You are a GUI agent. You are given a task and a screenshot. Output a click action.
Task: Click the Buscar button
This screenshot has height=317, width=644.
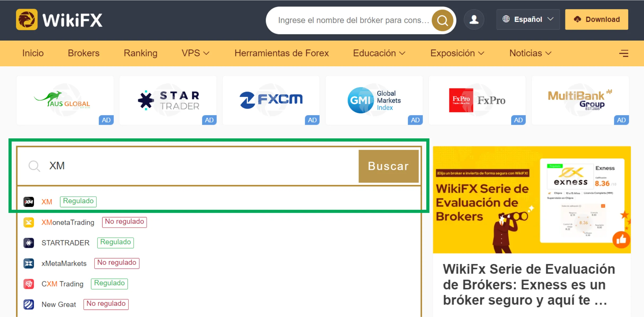[x=388, y=166]
